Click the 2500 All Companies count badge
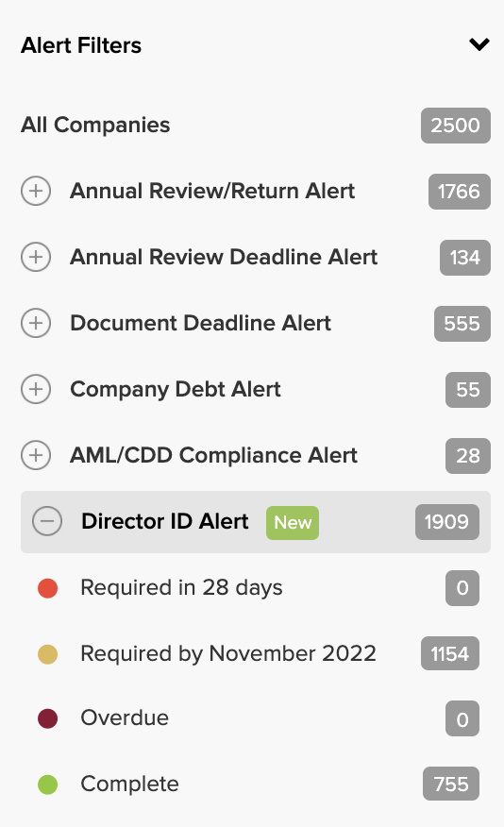The image size is (504, 827). tap(456, 126)
